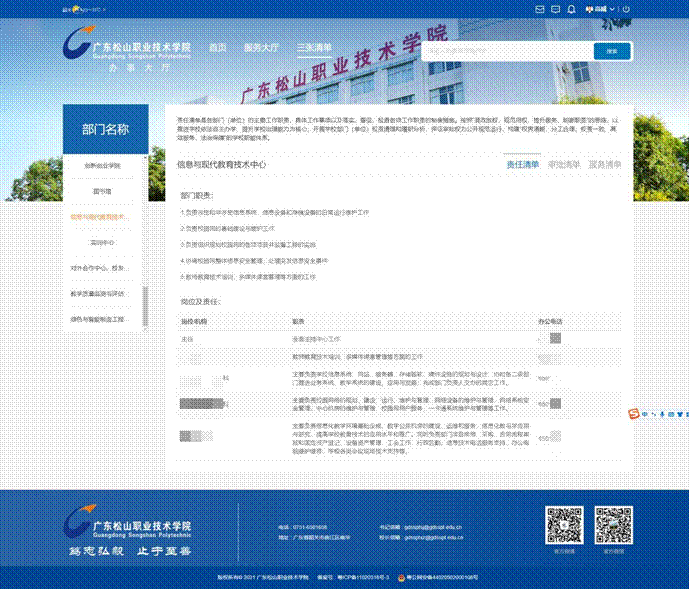Go to the 首页 navigation item
689x589 pixels.
(x=218, y=47)
